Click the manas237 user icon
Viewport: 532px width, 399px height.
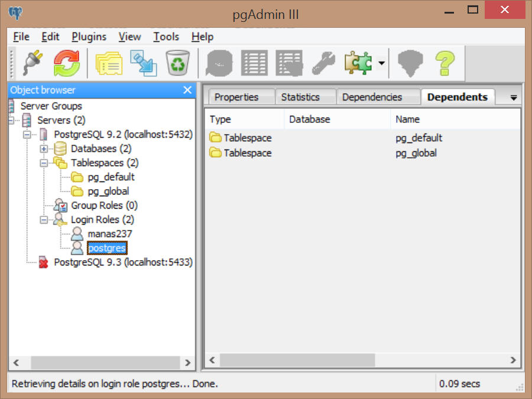point(77,234)
